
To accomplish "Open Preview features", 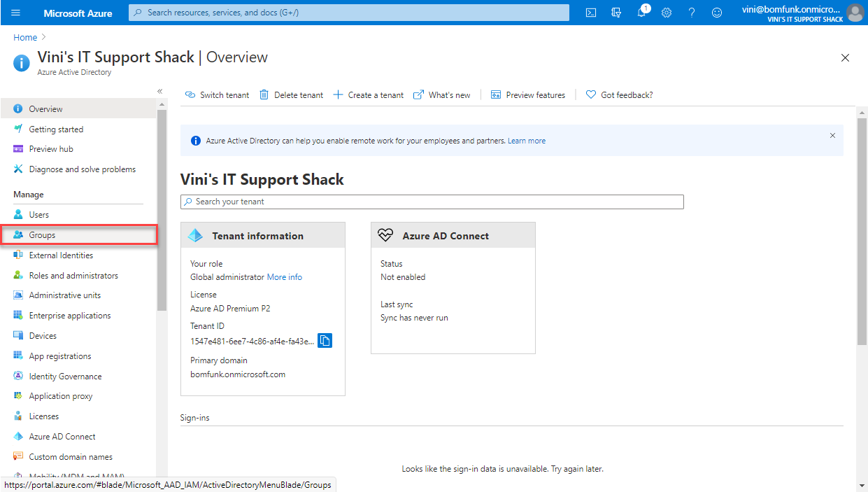I will (528, 95).
